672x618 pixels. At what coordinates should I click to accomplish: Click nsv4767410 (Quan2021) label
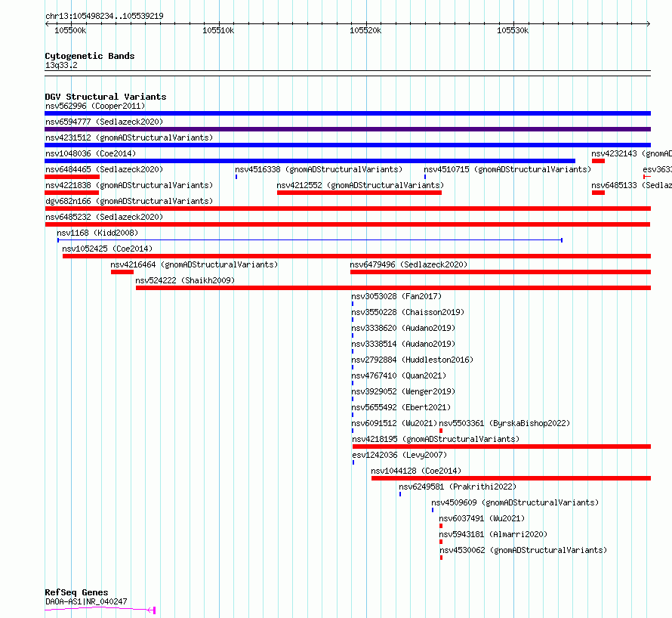pos(399,375)
